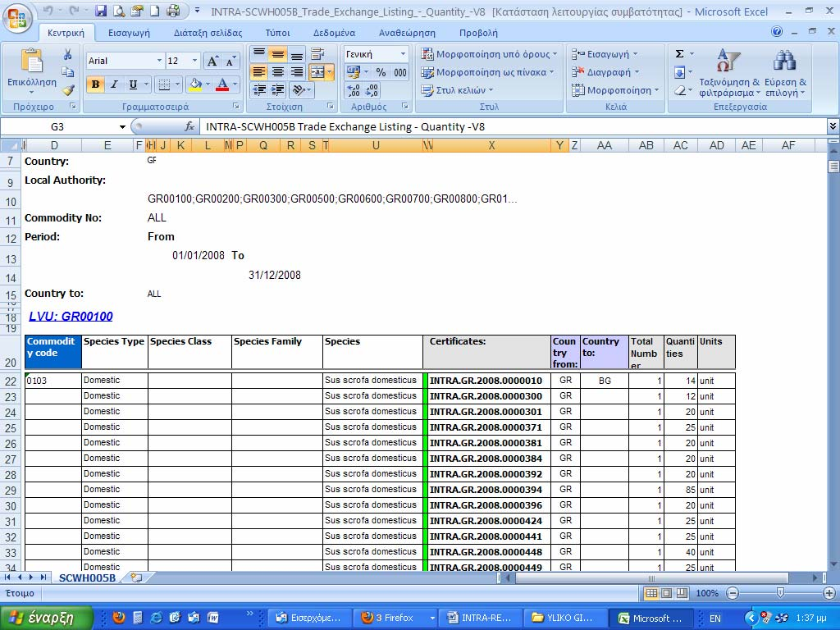Select the SCWH005B sheet tab

[x=87, y=578]
